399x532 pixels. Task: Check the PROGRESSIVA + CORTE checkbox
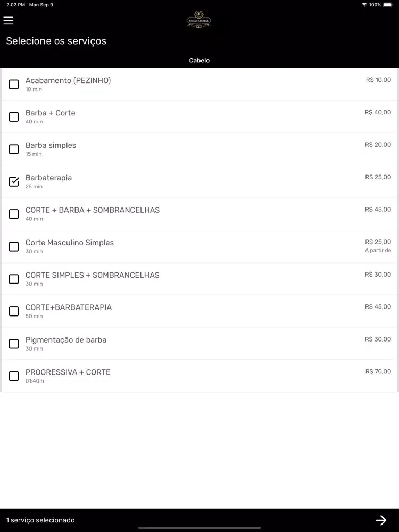point(14,376)
